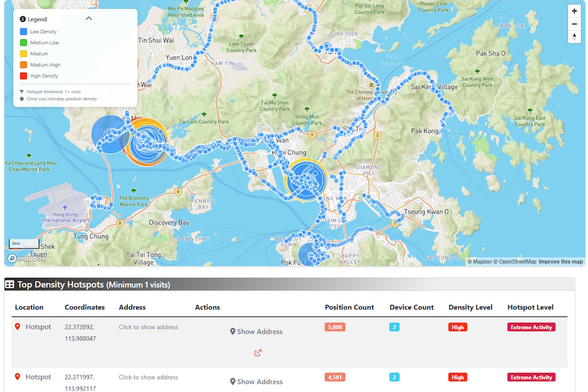Screen dimensions: 588x392
Task: Click the Low Density blue swatch
Action: tap(24, 31)
